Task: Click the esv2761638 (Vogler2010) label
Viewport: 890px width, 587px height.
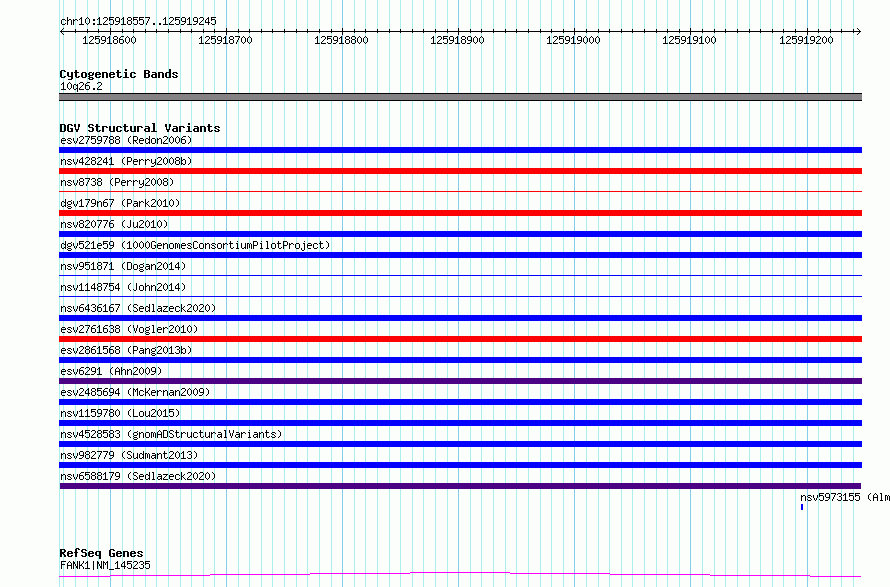Action: tap(129, 329)
